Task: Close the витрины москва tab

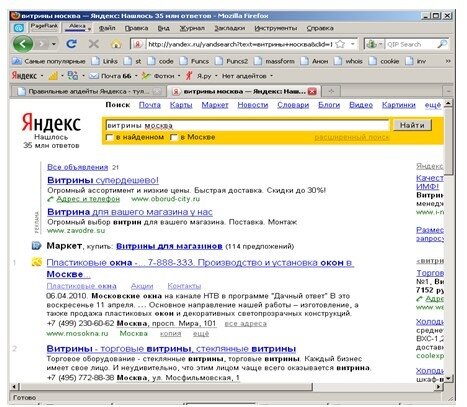Action: click(x=312, y=91)
